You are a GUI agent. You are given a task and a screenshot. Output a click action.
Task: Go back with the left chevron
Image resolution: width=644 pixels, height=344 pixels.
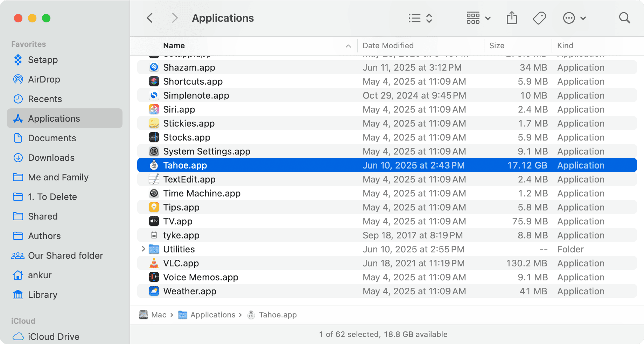[150, 18]
